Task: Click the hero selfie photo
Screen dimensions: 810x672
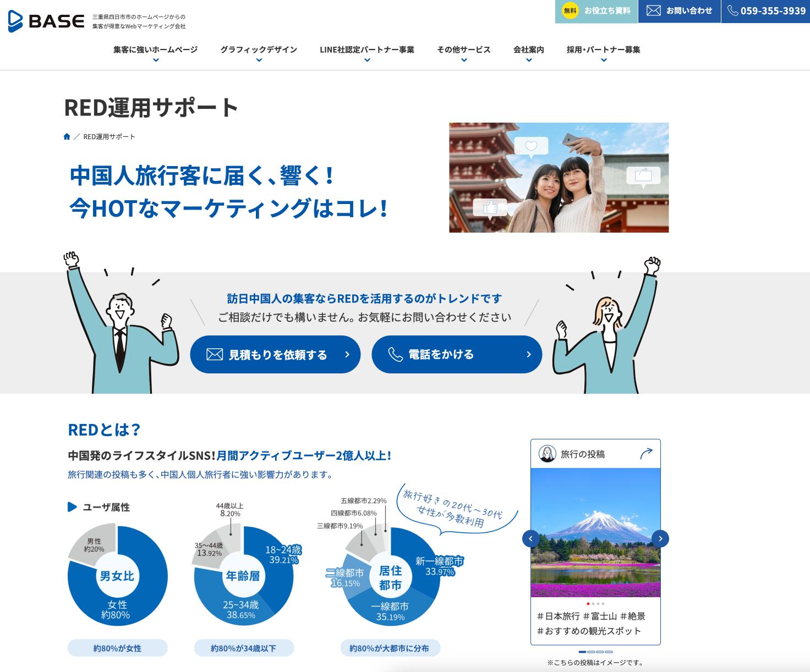Action: coord(559,178)
